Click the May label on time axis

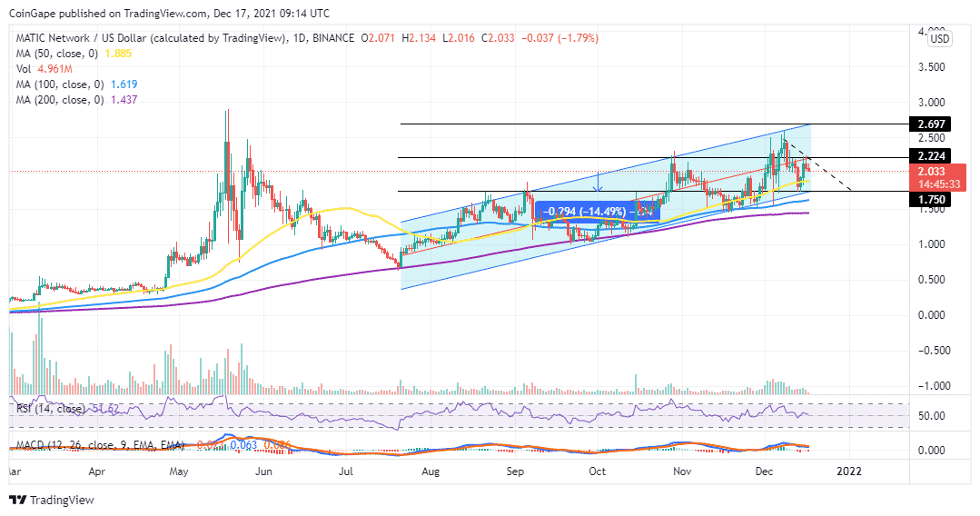(179, 471)
